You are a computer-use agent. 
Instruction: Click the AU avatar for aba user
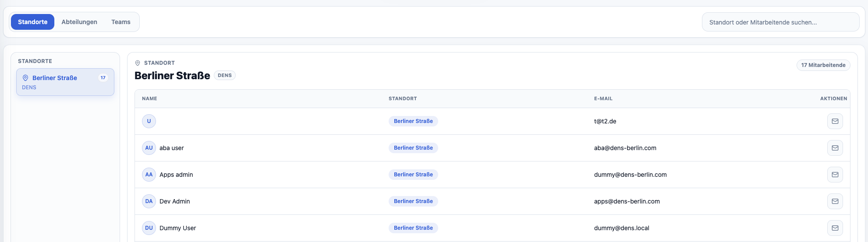[149, 148]
